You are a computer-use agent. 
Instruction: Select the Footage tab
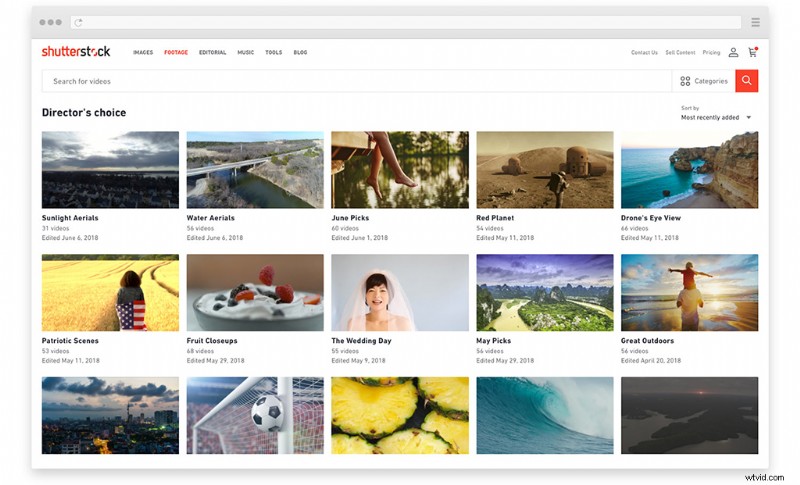tap(176, 53)
